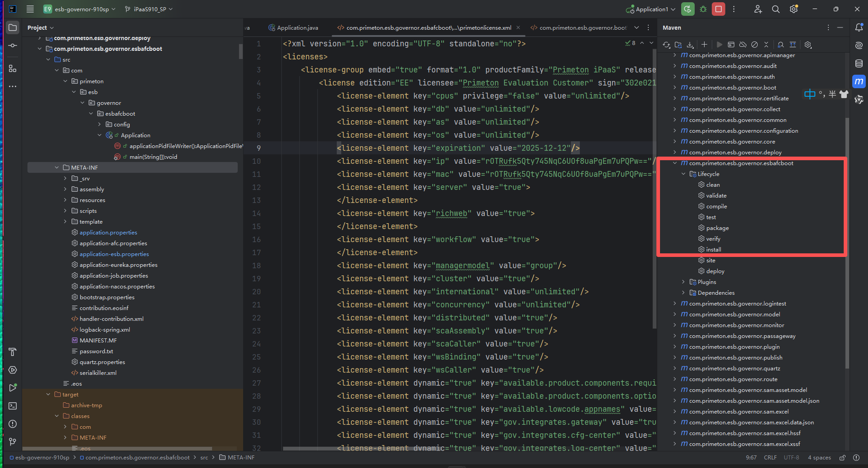The height and width of the screenshot is (468, 868).
Task: Run the Maven install lifecycle goal
Action: click(x=713, y=250)
